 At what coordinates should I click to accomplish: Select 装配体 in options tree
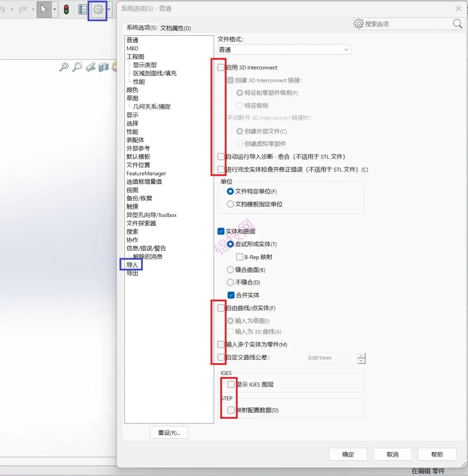tap(135, 140)
